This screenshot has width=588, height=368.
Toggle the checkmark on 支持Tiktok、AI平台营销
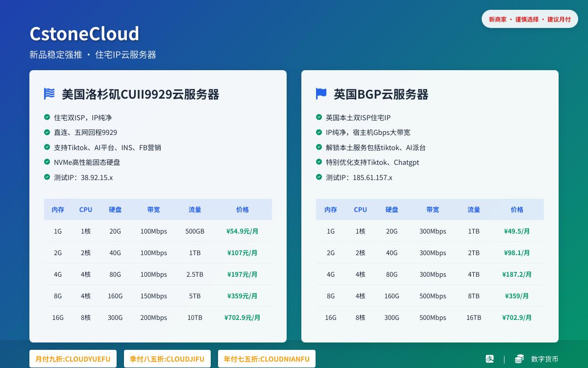click(x=47, y=148)
